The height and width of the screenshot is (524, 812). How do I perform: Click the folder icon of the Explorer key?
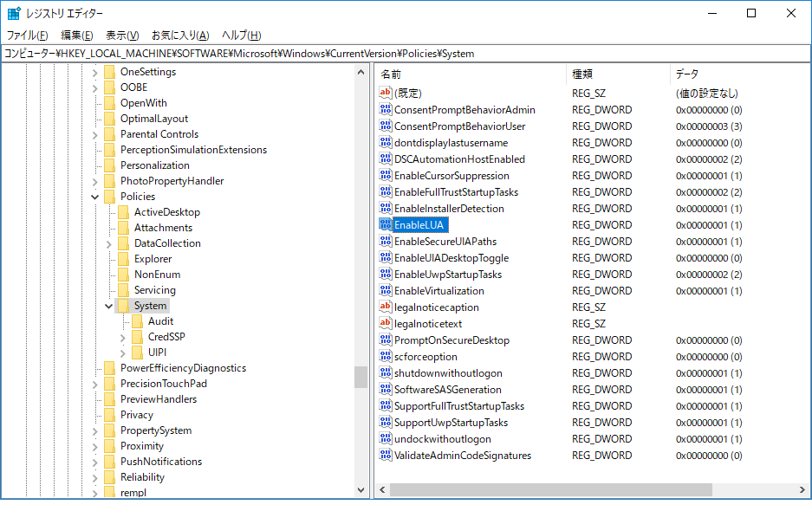pos(123,258)
